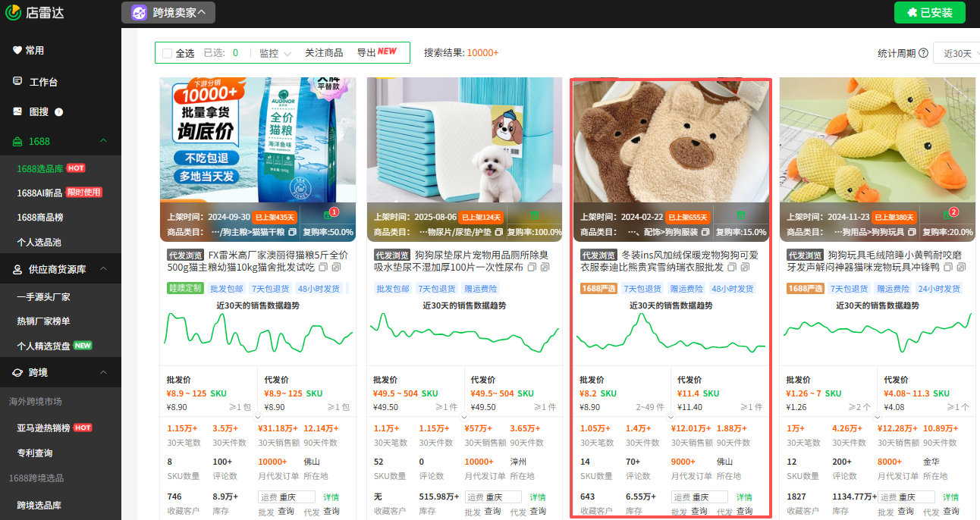Collapse the 跨境 sidebar section
The height and width of the screenshot is (520, 980).
click(104, 371)
